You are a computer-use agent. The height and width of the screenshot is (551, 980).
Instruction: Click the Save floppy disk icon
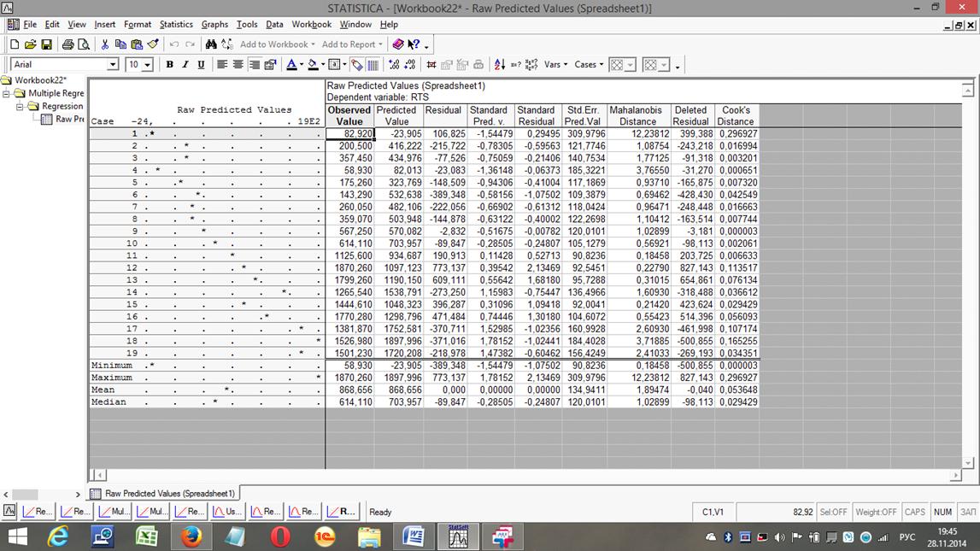pyautogui.click(x=46, y=44)
